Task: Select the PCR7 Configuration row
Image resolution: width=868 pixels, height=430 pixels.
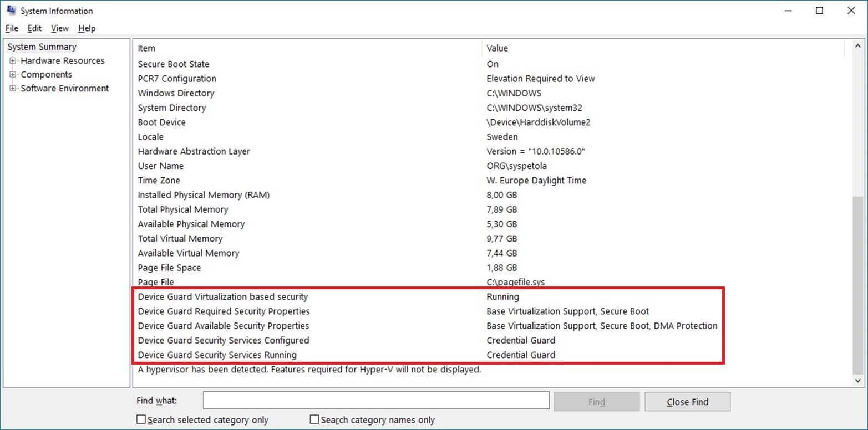Action: point(488,79)
